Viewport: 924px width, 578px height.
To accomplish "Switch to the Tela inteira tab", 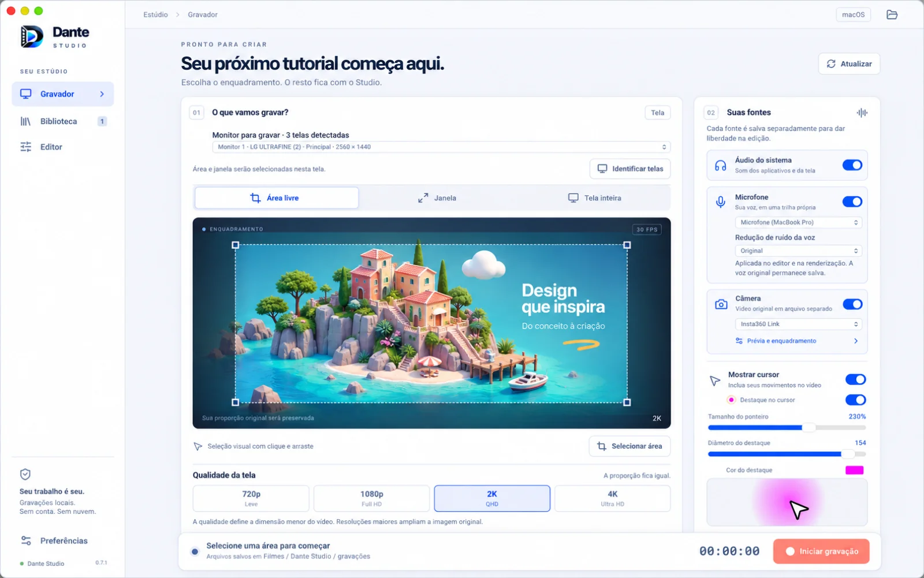I will pyautogui.click(x=594, y=198).
